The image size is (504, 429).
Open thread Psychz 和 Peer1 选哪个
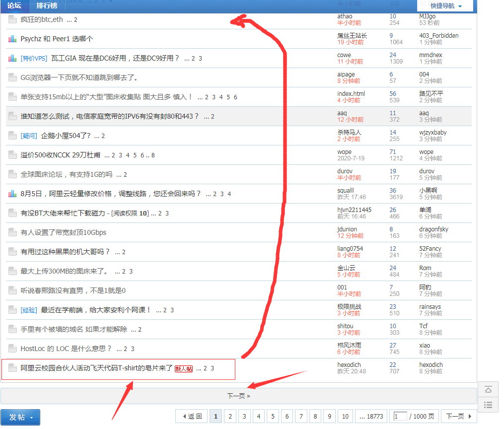[57, 39]
